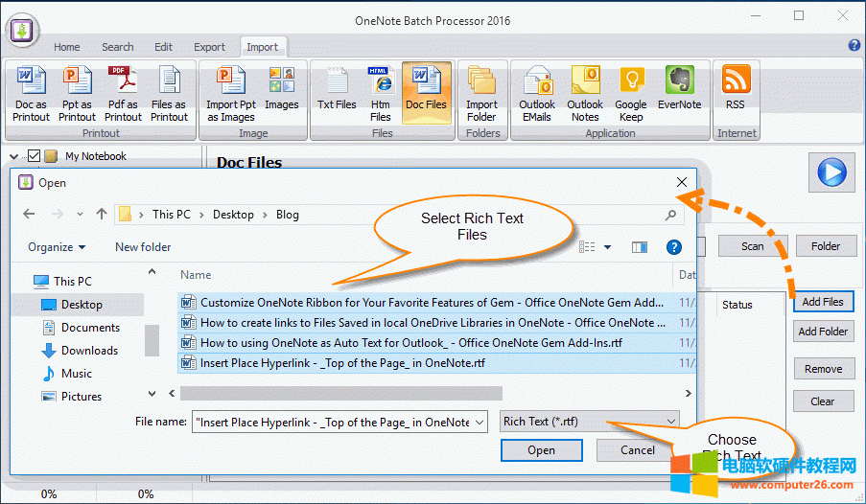Click the Folder button
This screenshot has height=504, width=866.
826,246
